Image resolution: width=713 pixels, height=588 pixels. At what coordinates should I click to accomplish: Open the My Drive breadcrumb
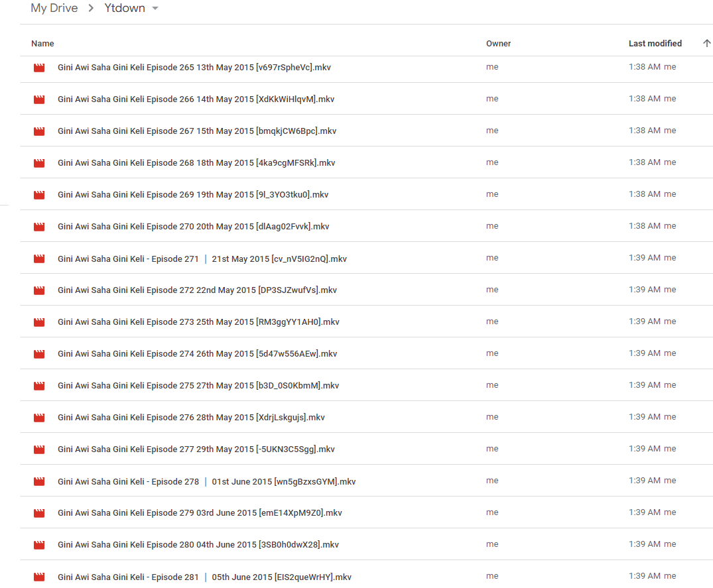54,8
